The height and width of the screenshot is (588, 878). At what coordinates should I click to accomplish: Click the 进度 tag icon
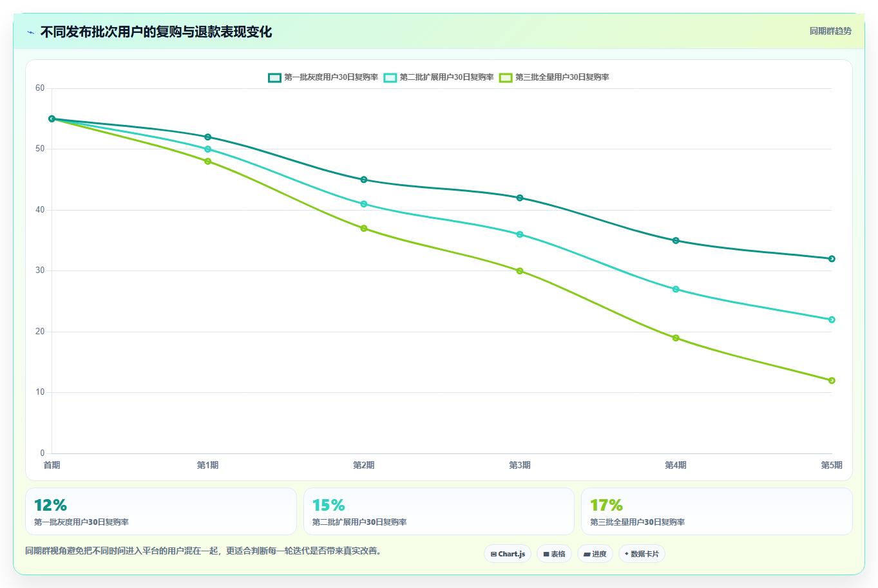(x=587, y=554)
